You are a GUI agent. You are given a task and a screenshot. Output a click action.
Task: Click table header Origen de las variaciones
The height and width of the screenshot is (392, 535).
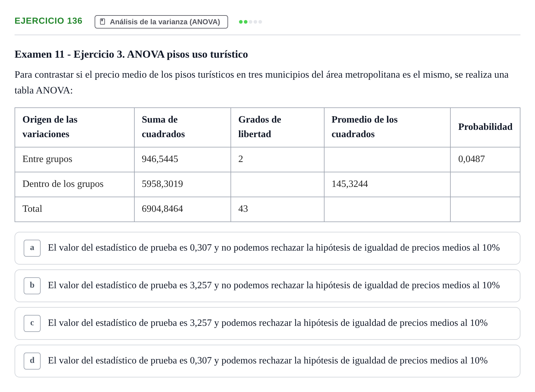50,127
